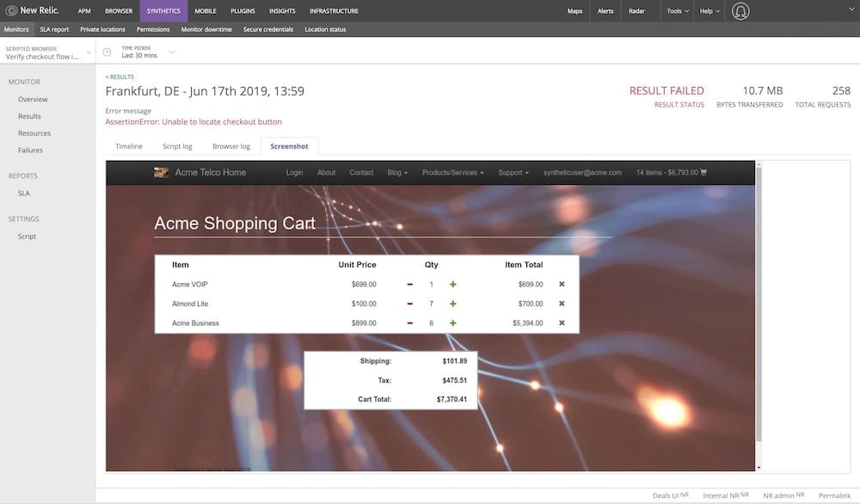Switch to the Browser log tab
860x504 pixels.
click(230, 146)
